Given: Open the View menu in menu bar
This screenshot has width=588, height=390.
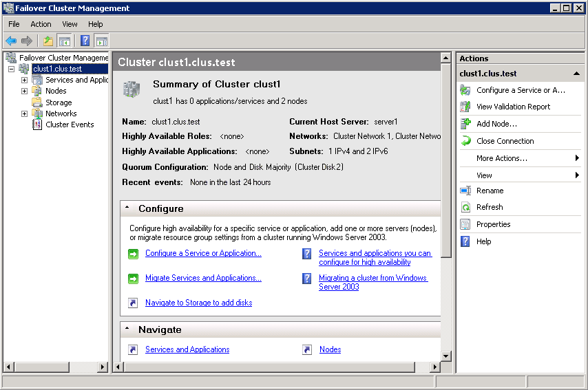Looking at the screenshot, I should click(70, 24).
